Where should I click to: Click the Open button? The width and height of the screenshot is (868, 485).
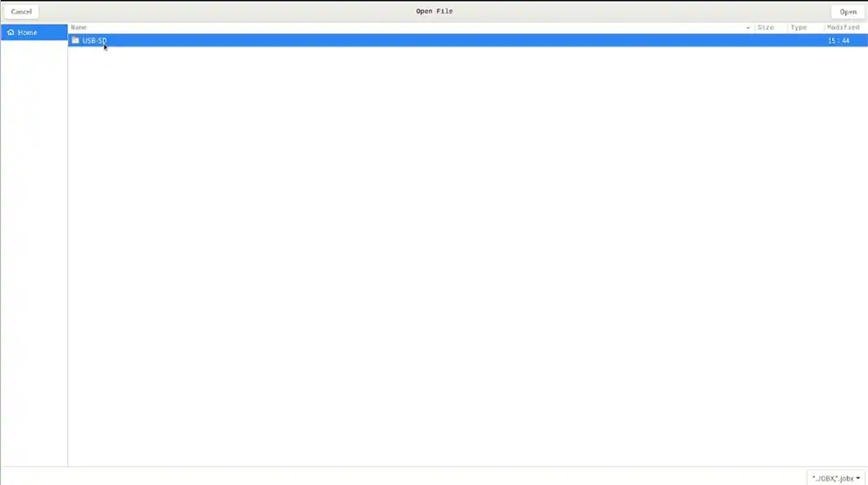(848, 12)
